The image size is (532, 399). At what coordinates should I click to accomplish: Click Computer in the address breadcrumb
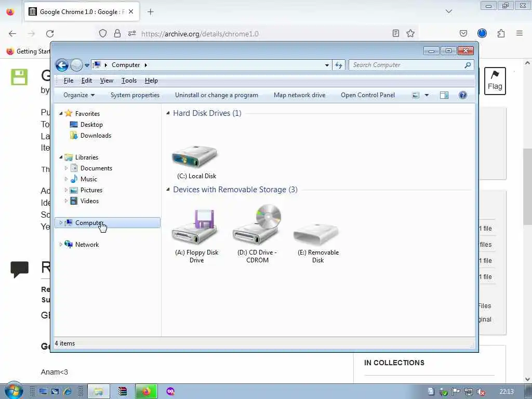pos(126,65)
